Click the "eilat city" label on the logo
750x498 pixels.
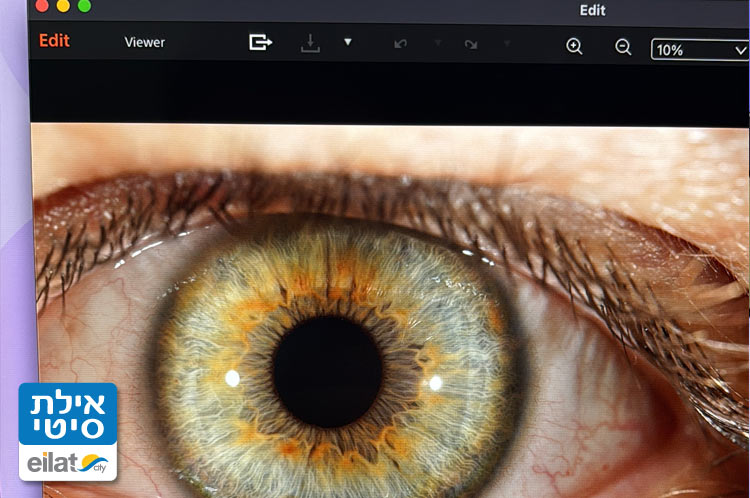pyautogui.click(x=68, y=462)
